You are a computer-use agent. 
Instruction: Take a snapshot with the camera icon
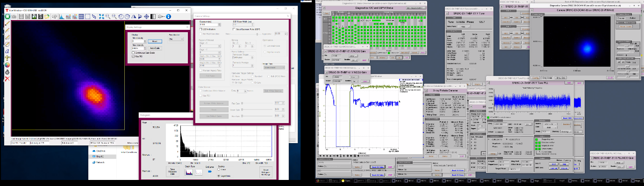pyautogui.click(x=14, y=16)
